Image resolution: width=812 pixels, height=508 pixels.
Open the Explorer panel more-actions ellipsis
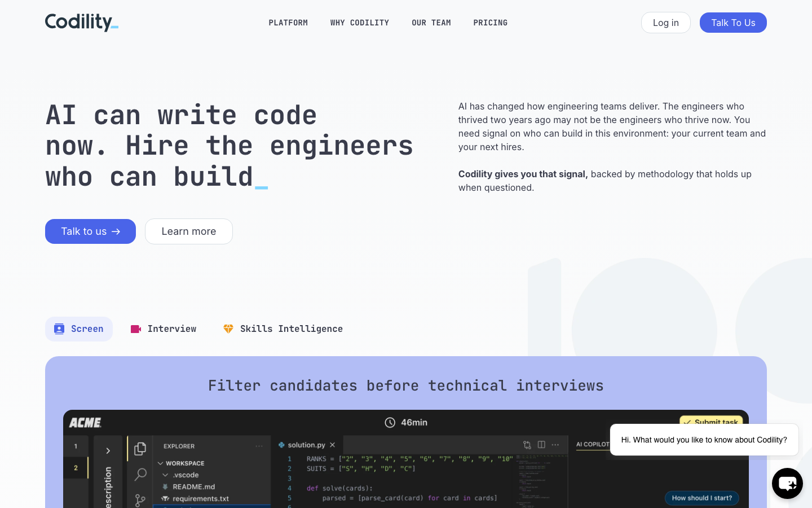tap(259, 446)
